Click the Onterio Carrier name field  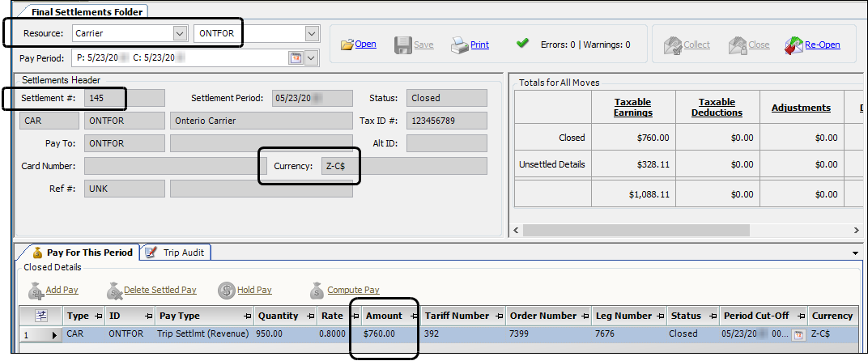point(262,121)
